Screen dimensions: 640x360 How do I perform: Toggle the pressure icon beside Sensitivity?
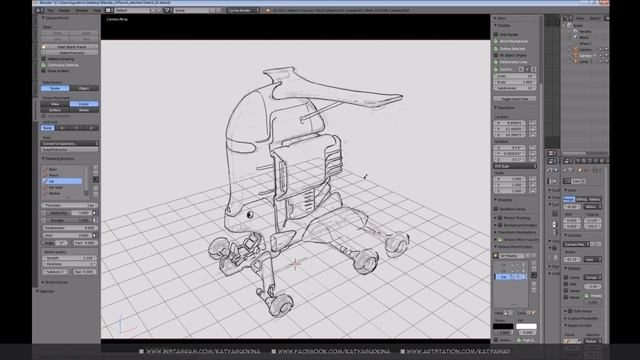95,213
